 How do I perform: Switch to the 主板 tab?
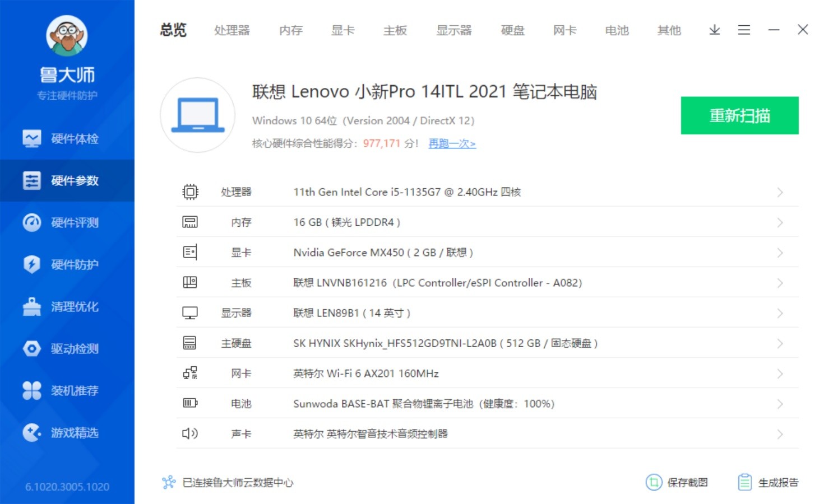(x=395, y=30)
